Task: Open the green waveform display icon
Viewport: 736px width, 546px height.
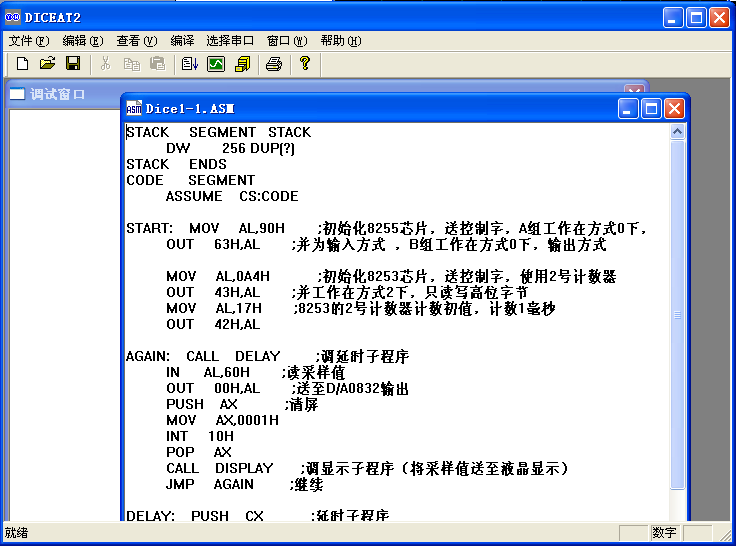Action: pos(216,64)
